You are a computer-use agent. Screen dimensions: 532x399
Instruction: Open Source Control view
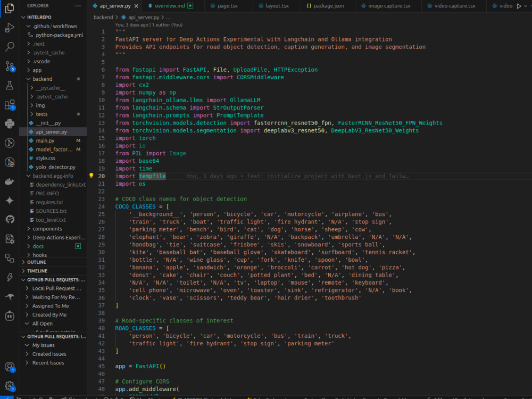click(10, 66)
